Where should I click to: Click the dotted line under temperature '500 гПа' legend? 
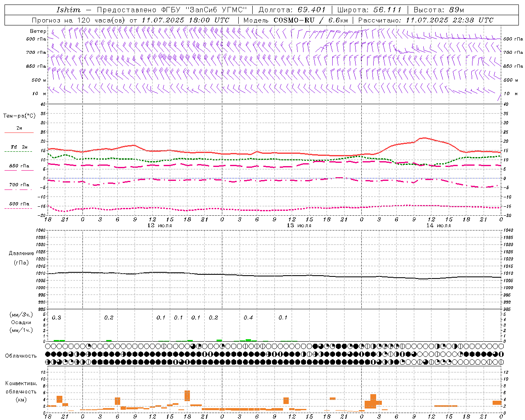18,208
